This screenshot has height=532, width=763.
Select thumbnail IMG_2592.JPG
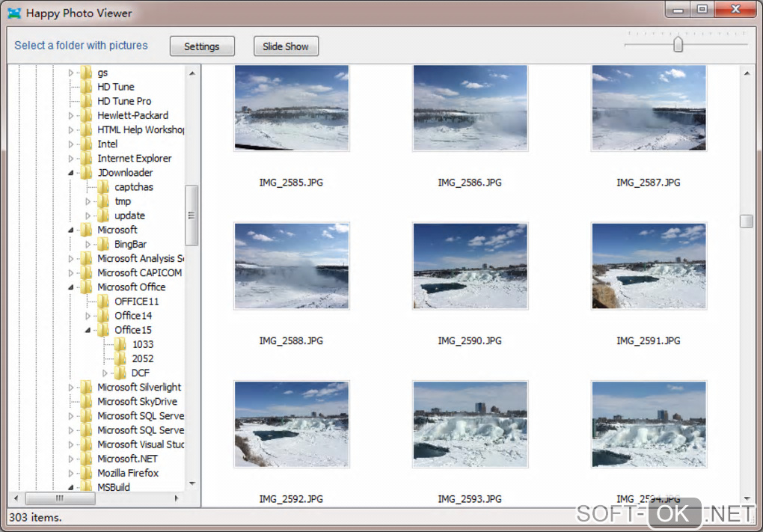tap(292, 424)
